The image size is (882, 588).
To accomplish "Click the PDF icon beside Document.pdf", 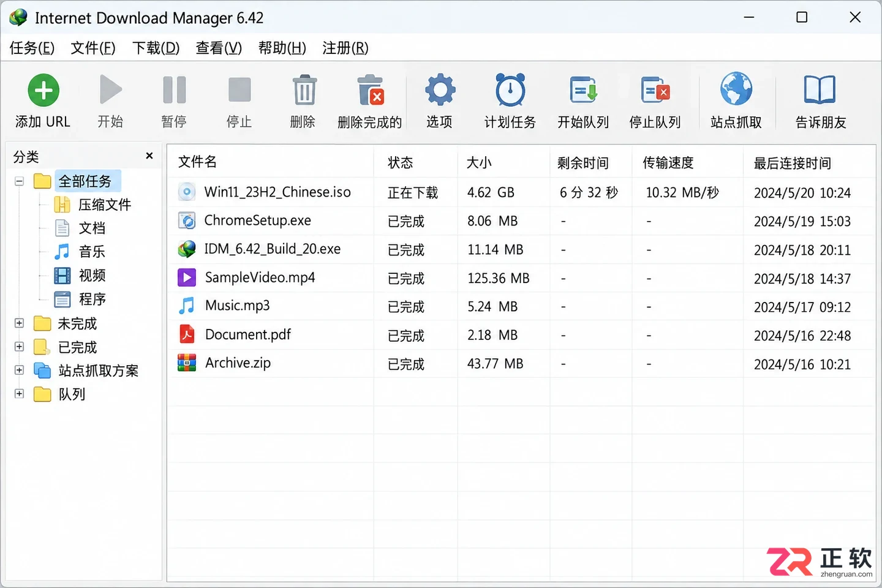I will click(x=187, y=334).
